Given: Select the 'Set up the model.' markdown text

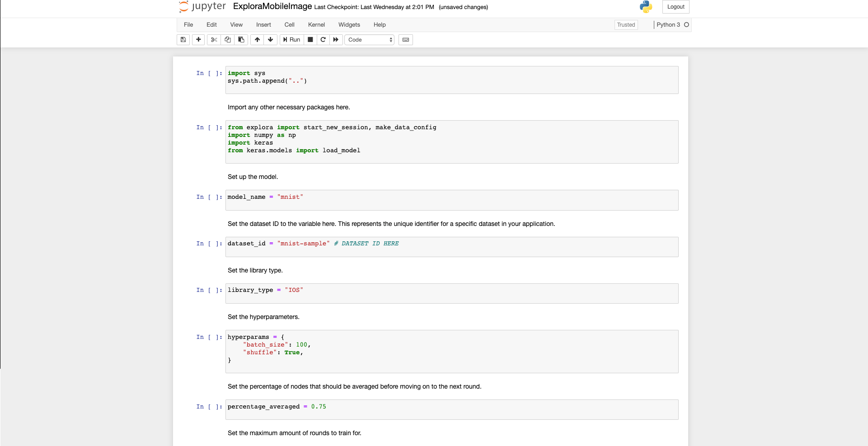Looking at the screenshot, I should click(253, 177).
